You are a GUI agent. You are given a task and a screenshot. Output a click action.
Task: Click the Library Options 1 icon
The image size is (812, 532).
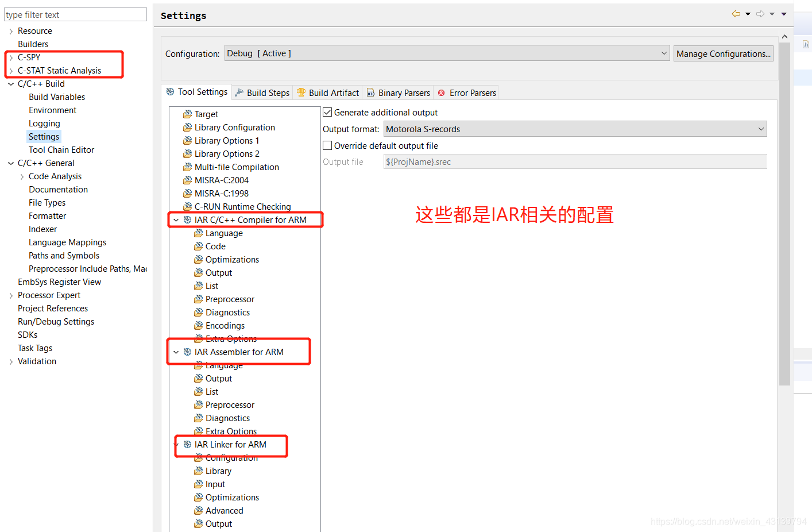pos(187,141)
